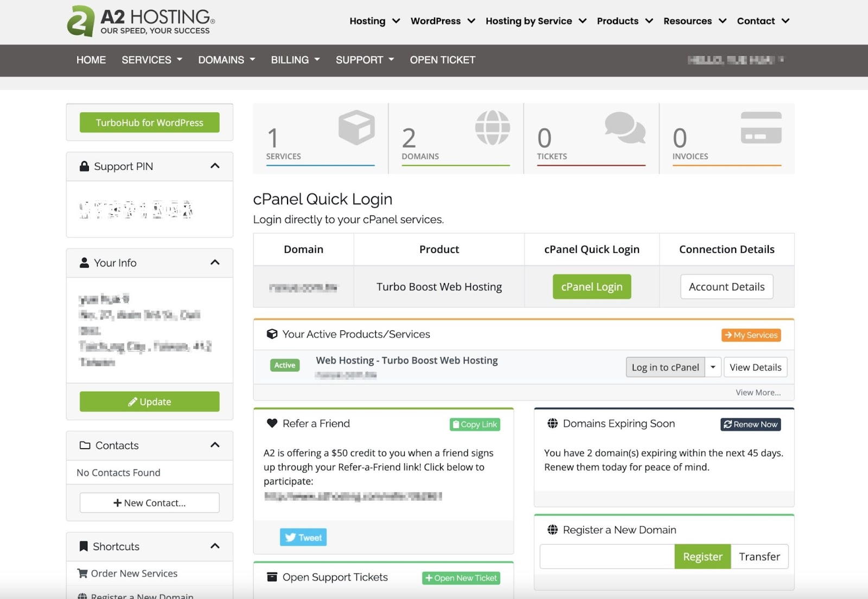The image size is (868, 599).
Task: Click the Transfer domain button
Action: pyautogui.click(x=759, y=557)
